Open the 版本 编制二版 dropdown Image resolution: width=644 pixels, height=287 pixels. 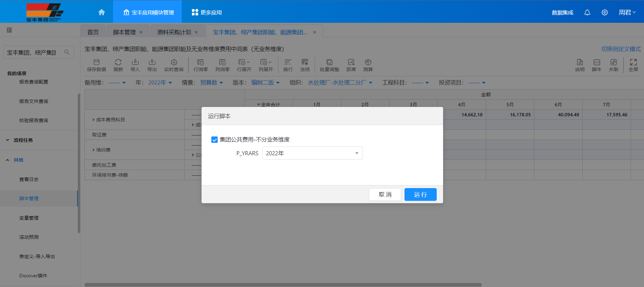265,83
